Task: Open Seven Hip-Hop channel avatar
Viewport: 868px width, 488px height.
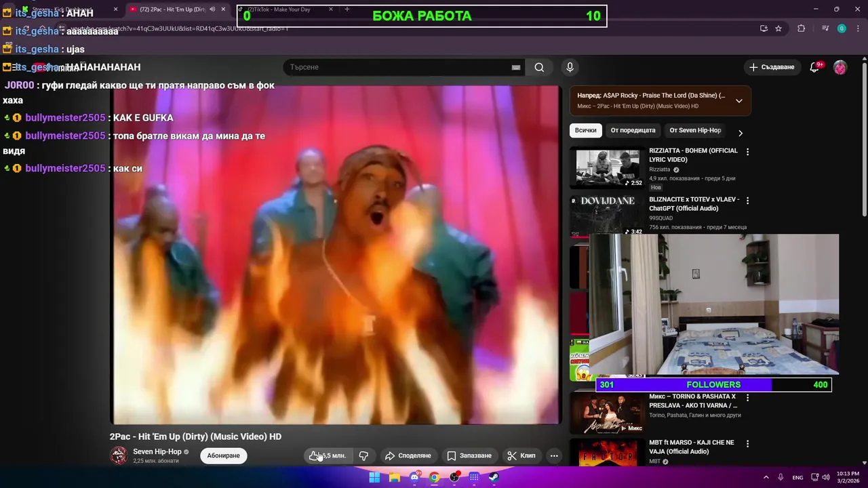Action: point(119,455)
